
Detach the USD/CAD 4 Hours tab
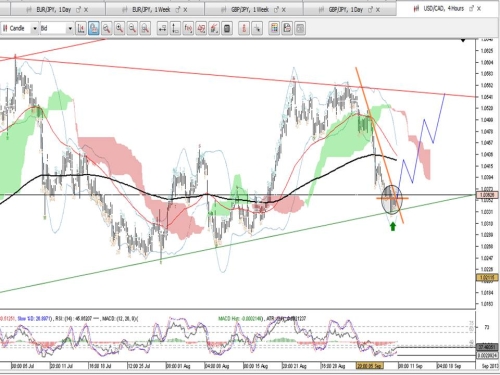[471, 9]
